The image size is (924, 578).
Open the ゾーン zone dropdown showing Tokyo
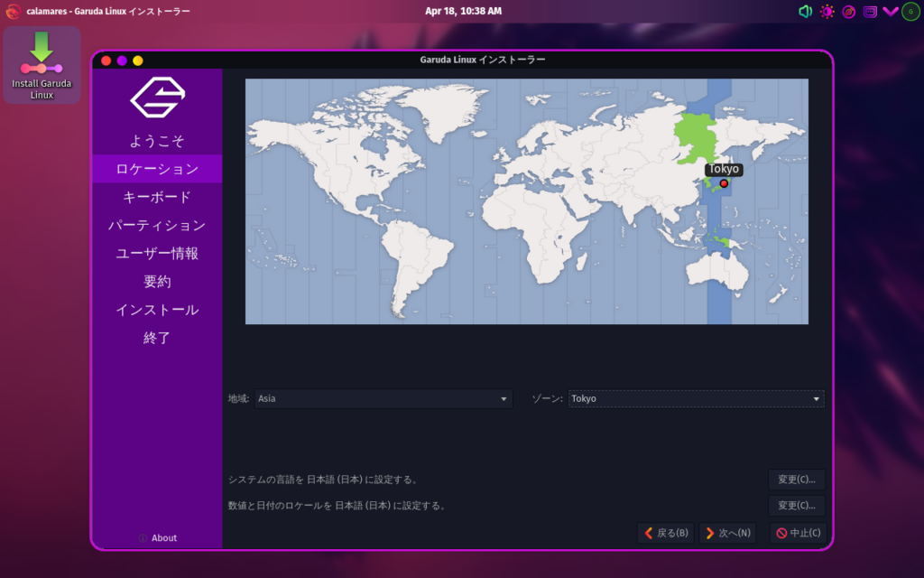pyautogui.click(x=696, y=398)
